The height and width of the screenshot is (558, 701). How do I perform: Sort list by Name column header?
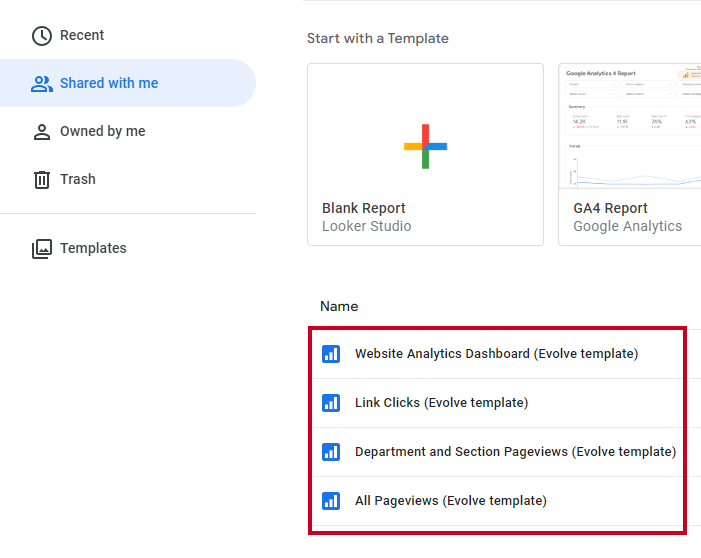tap(339, 306)
